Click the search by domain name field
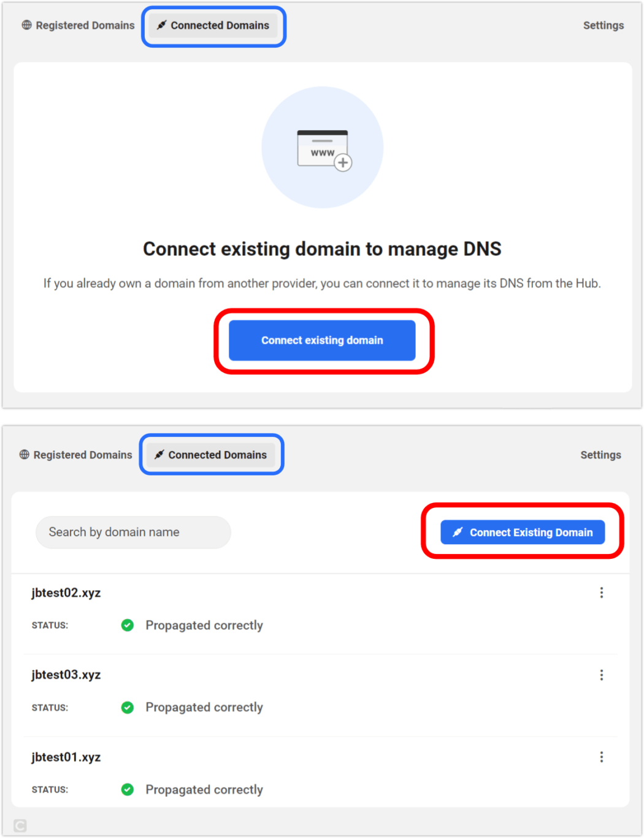 132,532
